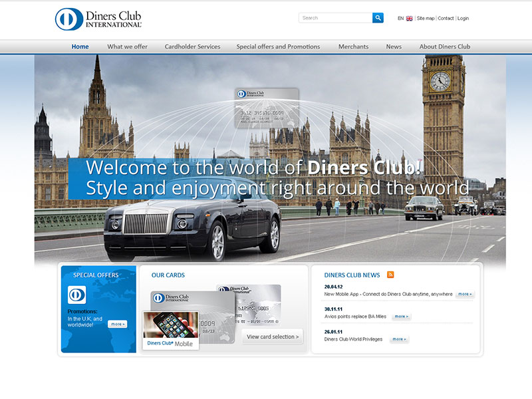Click the New Mobile App news headline

[388, 294]
